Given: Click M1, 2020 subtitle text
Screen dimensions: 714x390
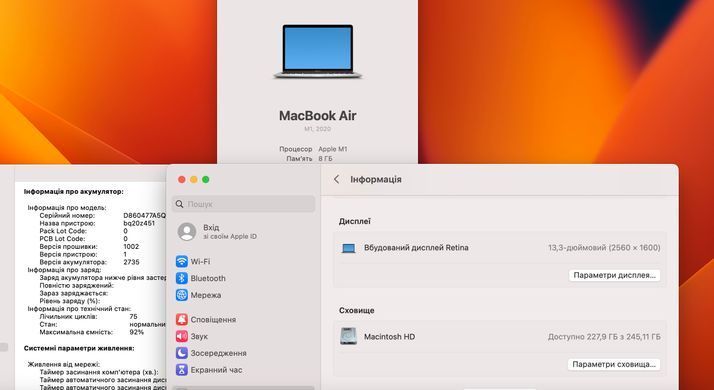Looking at the screenshot, I should click(x=317, y=129).
